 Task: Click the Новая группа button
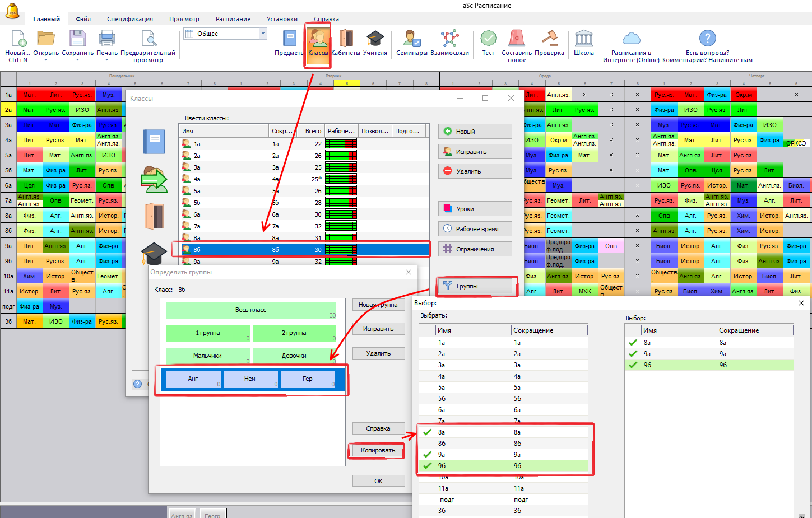[378, 305]
